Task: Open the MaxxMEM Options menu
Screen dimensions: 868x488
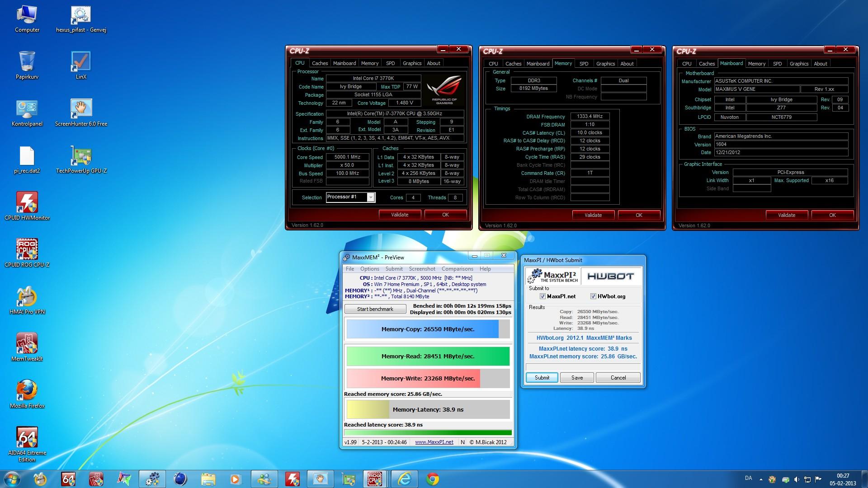Action: (x=370, y=269)
